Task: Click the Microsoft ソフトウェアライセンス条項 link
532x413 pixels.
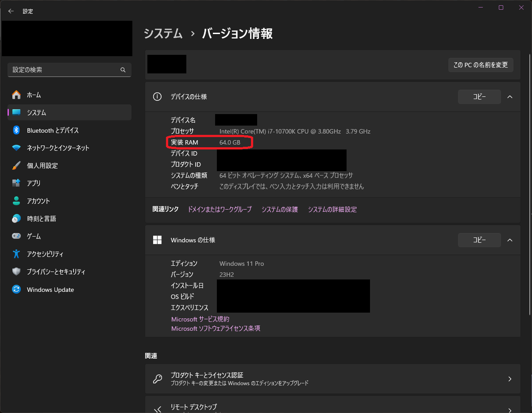Action: coord(216,329)
